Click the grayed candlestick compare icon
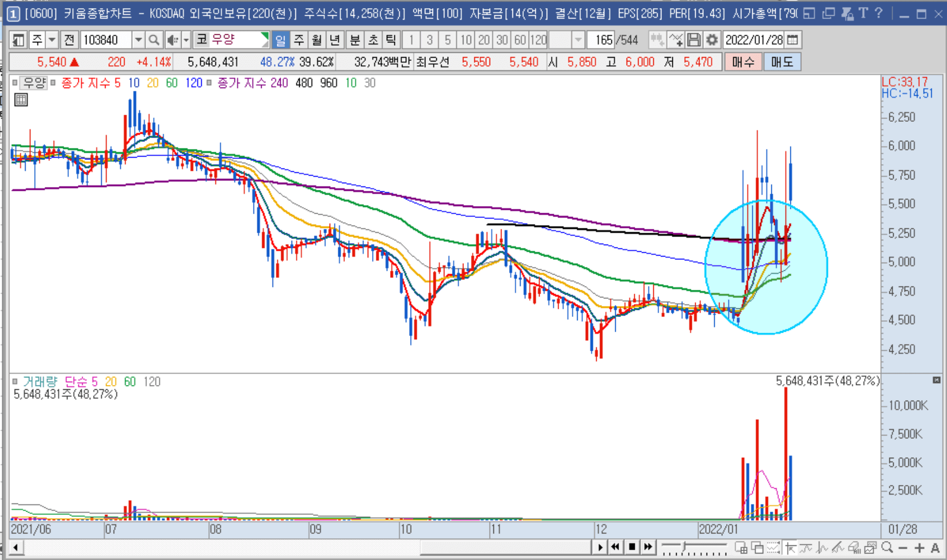The width and height of the screenshot is (947, 560). [657, 40]
